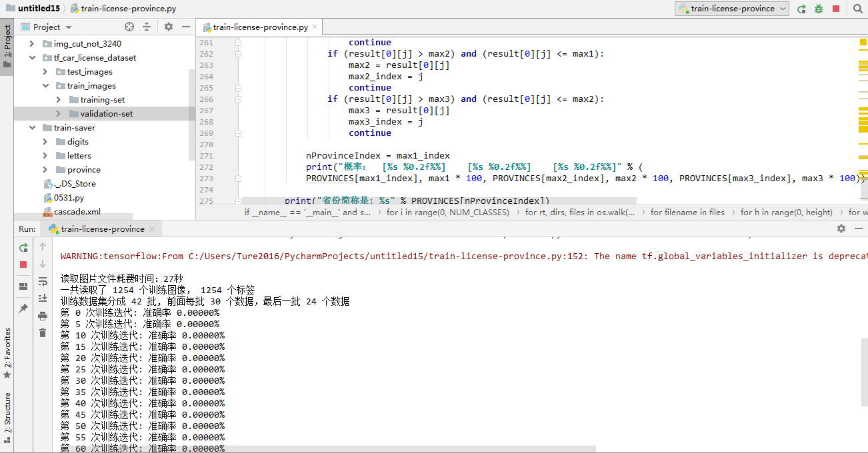The image size is (868, 453).
Task: Collapse the train_images folder arrow
Action: point(45,86)
